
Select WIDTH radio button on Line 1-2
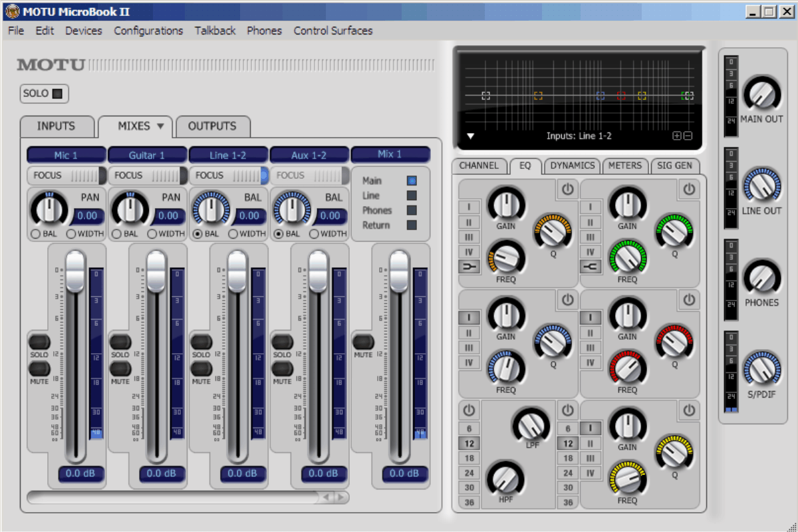click(233, 234)
